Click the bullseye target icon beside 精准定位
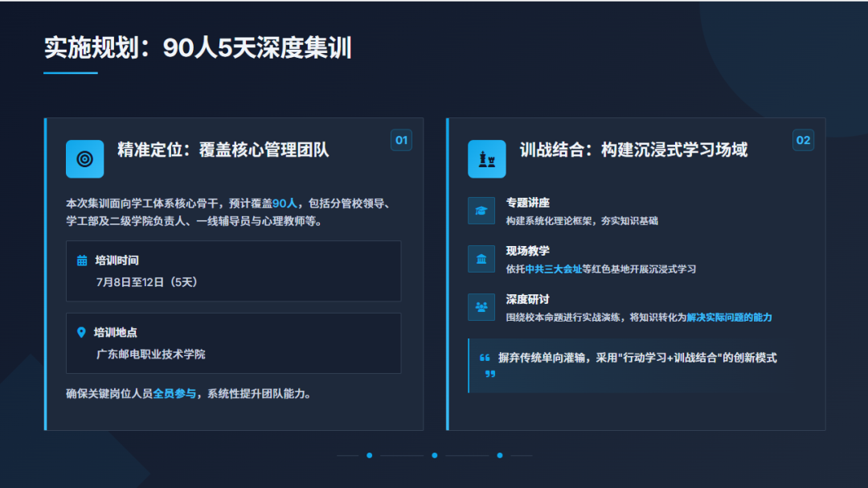The image size is (868, 488). [x=84, y=158]
